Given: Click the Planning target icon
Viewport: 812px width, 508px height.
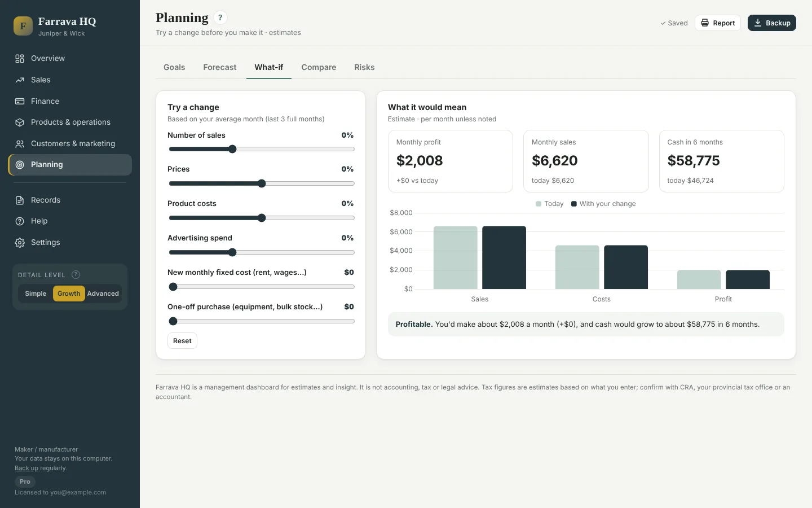Looking at the screenshot, I should click(x=20, y=165).
